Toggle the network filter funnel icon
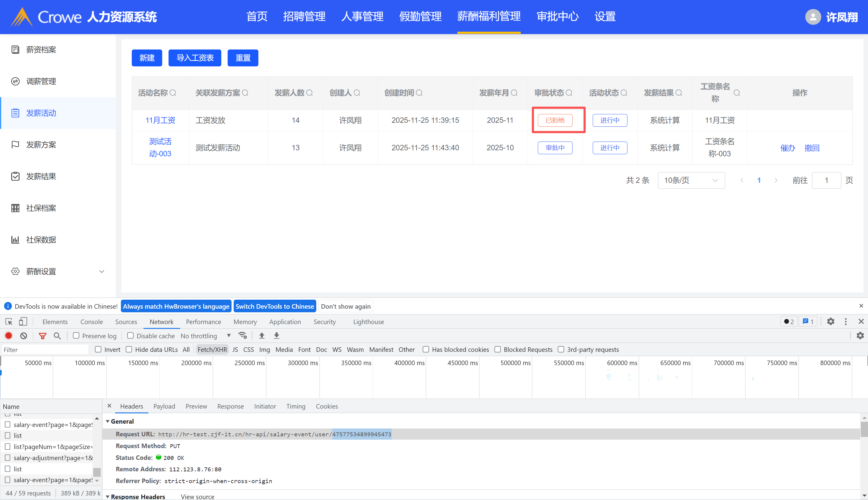The image size is (868, 500). [42, 336]
